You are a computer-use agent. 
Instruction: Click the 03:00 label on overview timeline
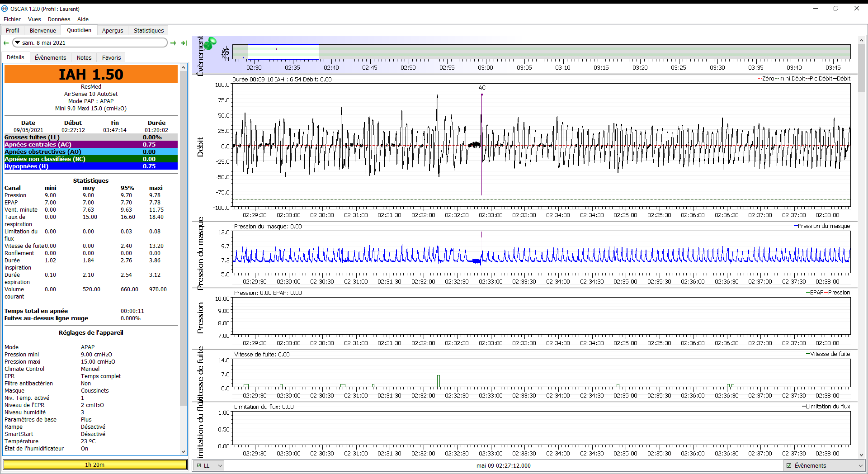486,68
